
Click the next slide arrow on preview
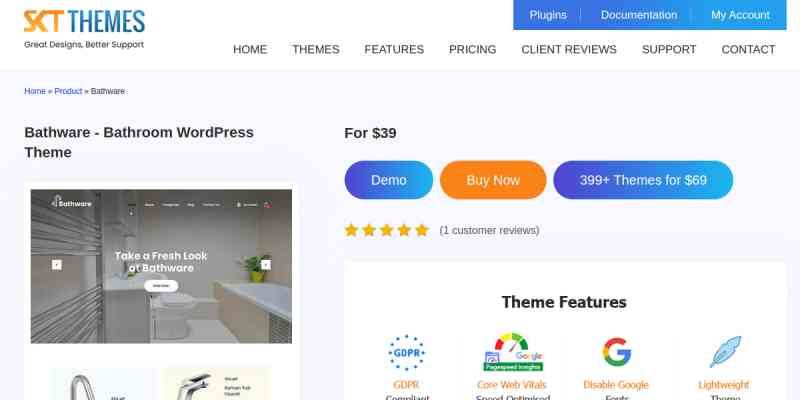tap(266, 264)
